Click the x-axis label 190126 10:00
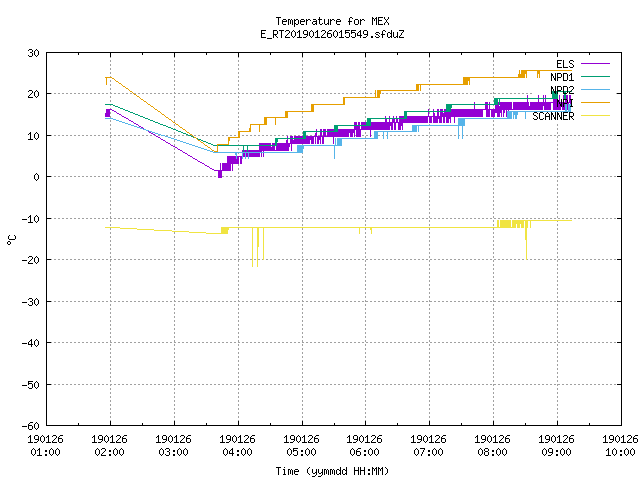The height and width of the screenshot is (480, 640). click(x=620, y=445)
